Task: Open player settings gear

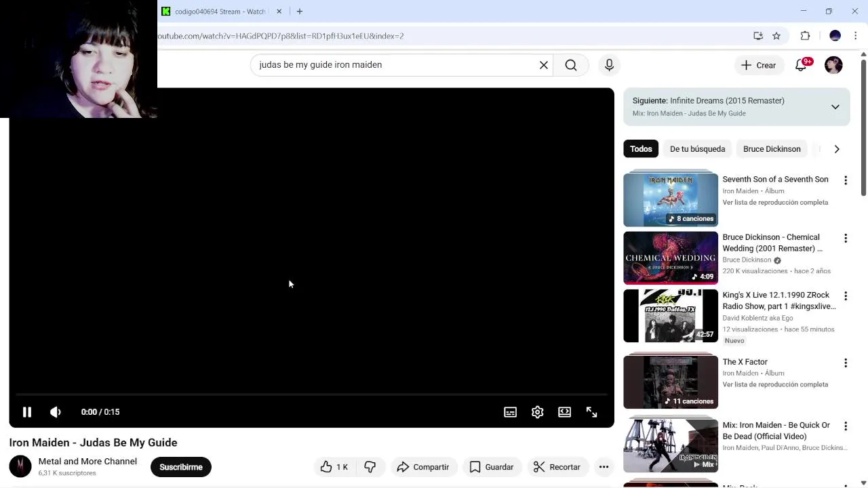Action: (538, 412)
